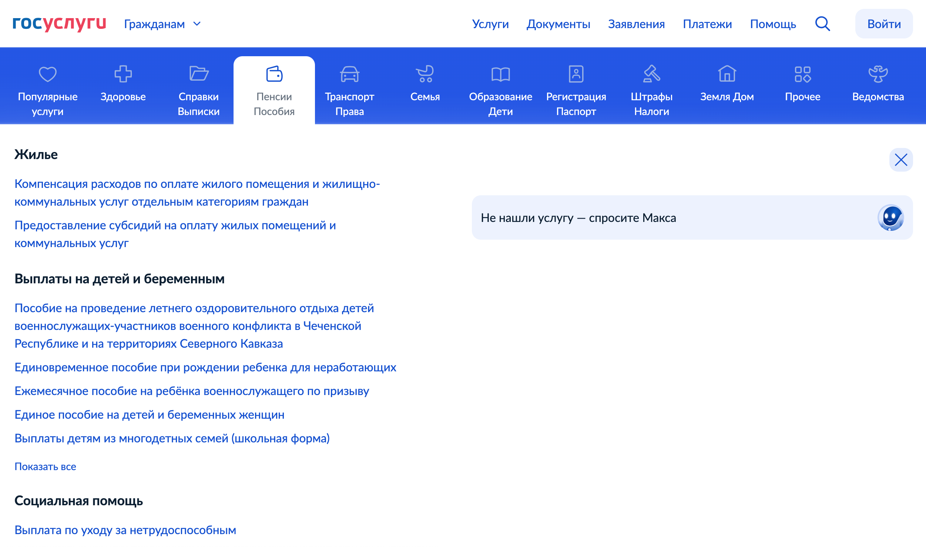Open Выплаты детям из многодетных семей link
Viewport: 926px width, 560px height.
pyautogui.click(x=172, y=438)
